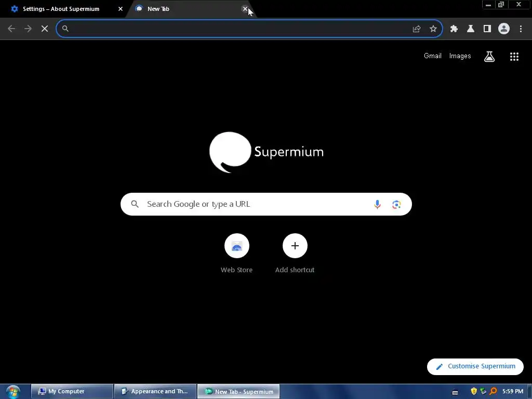Open the Web Store shortcut
The image size is (532, 399).
(237, 254)
